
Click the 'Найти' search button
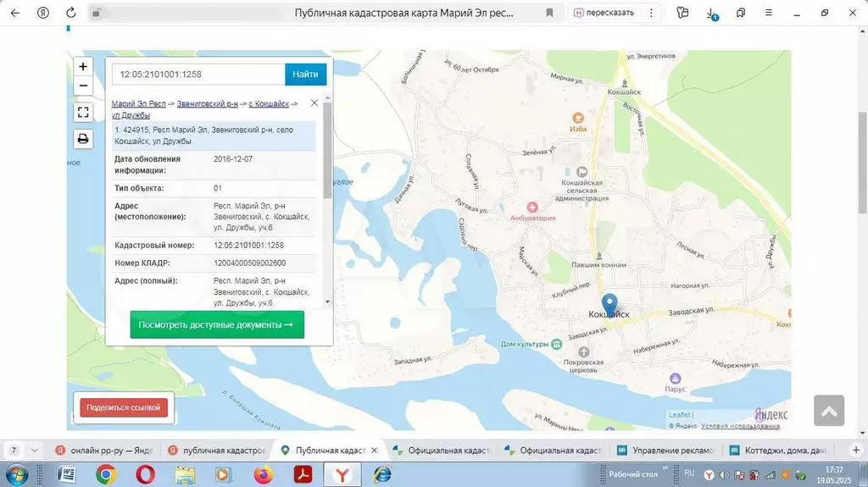(305, 75)
